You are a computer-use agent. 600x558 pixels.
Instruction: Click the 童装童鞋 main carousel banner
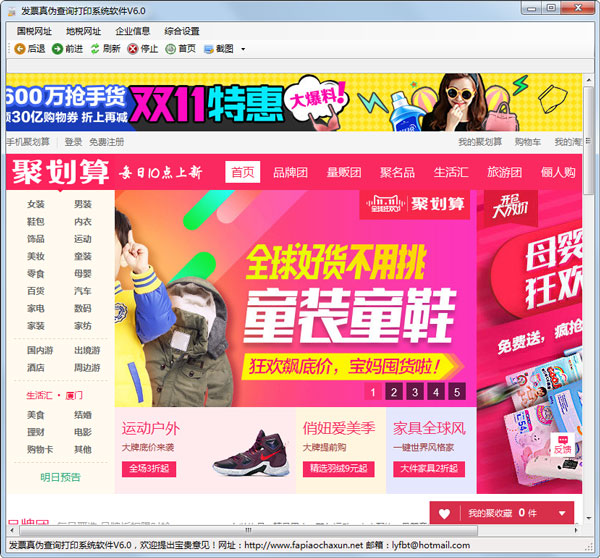pyautogui.click(x=295, y=299)
